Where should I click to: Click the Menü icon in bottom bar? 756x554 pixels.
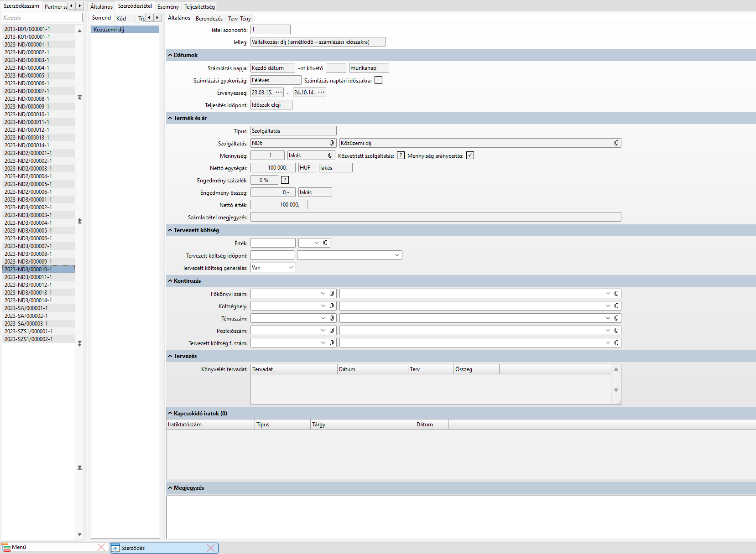point(6,547)
